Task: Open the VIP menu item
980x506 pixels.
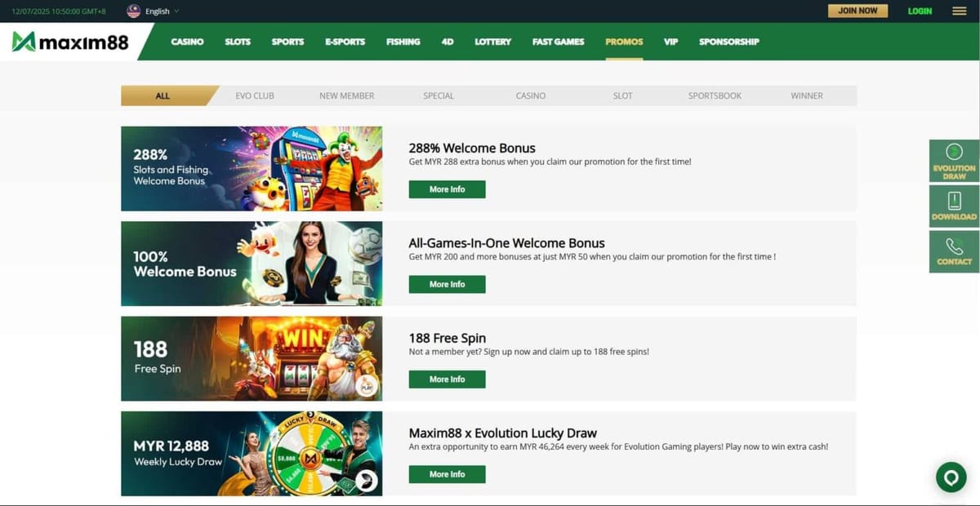Action: click(x=670, y=42)
